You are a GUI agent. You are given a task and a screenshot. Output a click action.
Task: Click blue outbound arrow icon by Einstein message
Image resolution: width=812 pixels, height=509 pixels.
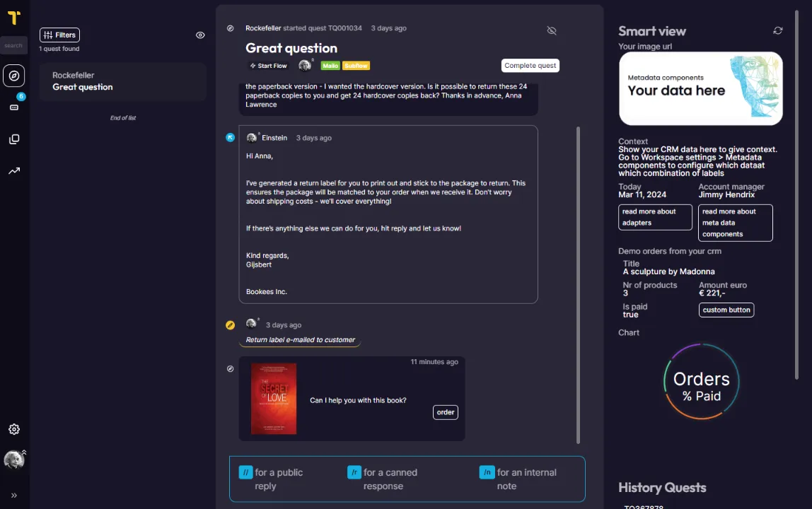click(x=231, y=137)
